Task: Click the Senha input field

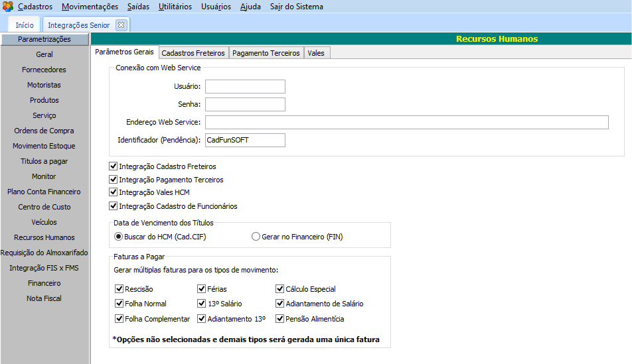Action: click(x=245, y=104)
